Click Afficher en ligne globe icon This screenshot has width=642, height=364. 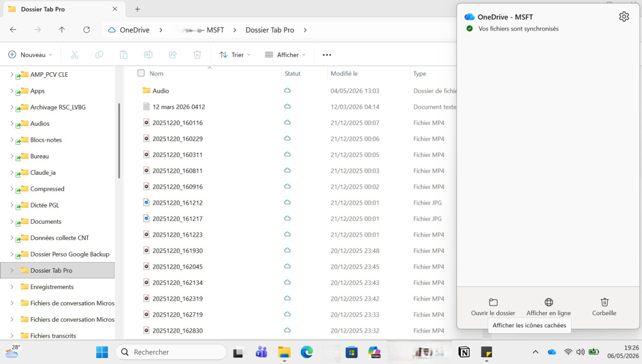549,302
